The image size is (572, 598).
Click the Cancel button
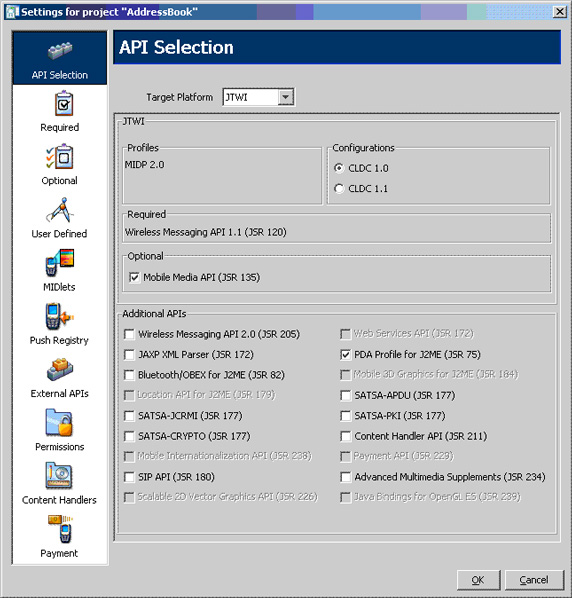coord(534,580)
